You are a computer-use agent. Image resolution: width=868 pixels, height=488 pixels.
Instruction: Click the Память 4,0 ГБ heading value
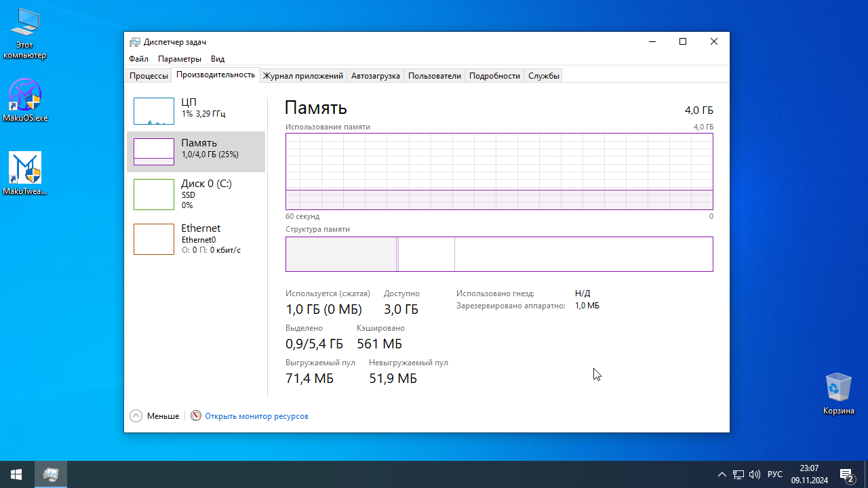[x=698, y=110]
